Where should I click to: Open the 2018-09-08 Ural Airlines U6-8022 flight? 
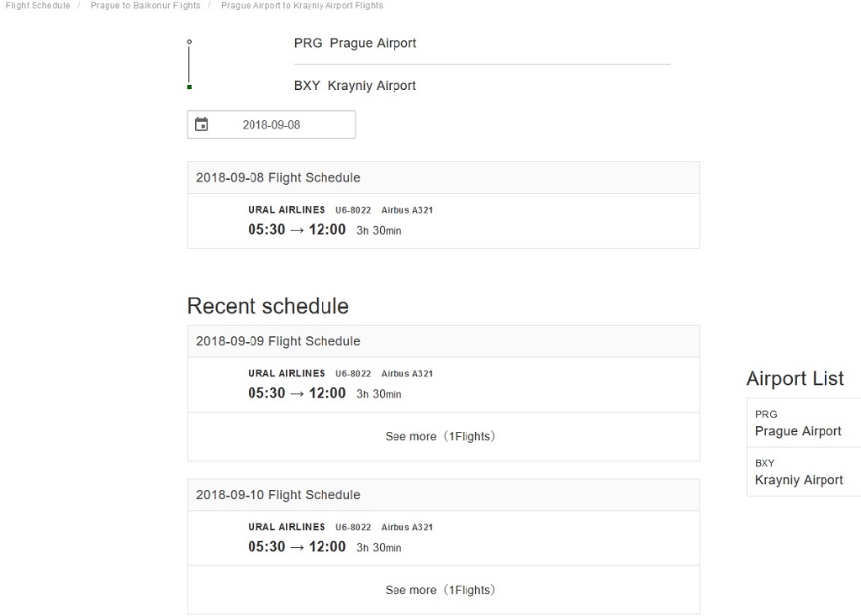[x=443, y=221]
